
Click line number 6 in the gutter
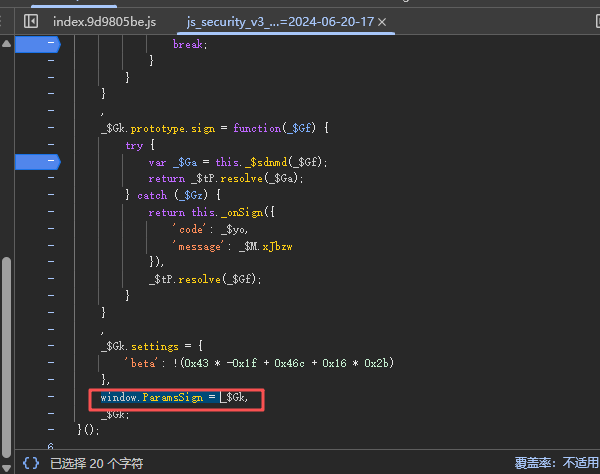pos(51,446)
